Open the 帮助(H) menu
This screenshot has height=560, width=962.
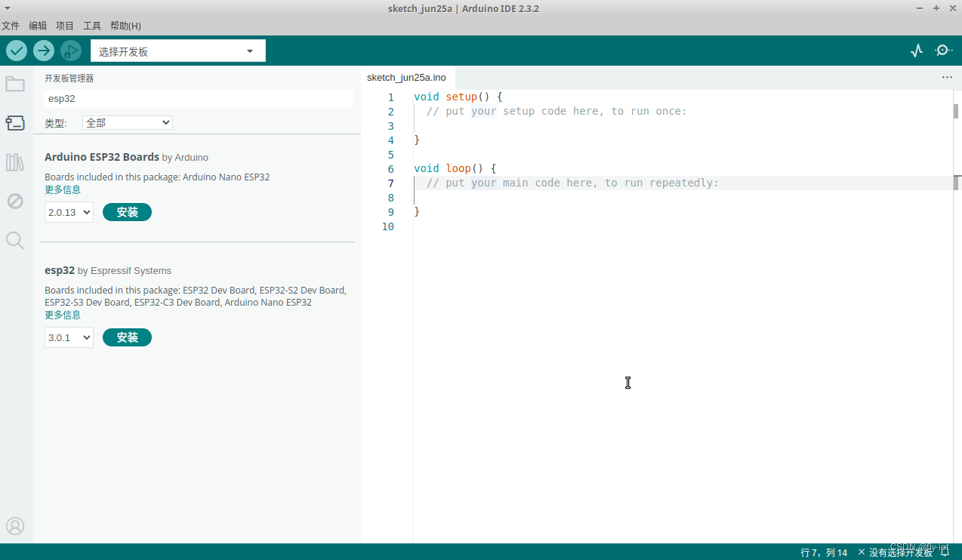point(125,26)
